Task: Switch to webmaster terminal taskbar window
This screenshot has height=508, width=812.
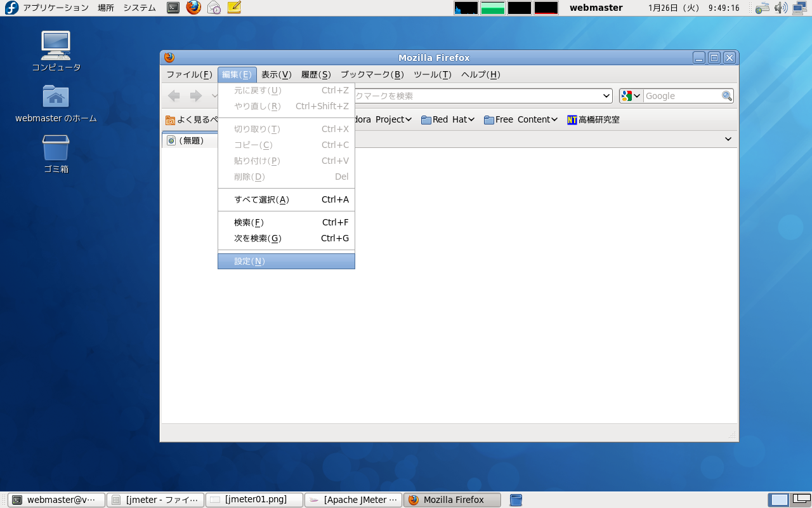Action: 56,500
